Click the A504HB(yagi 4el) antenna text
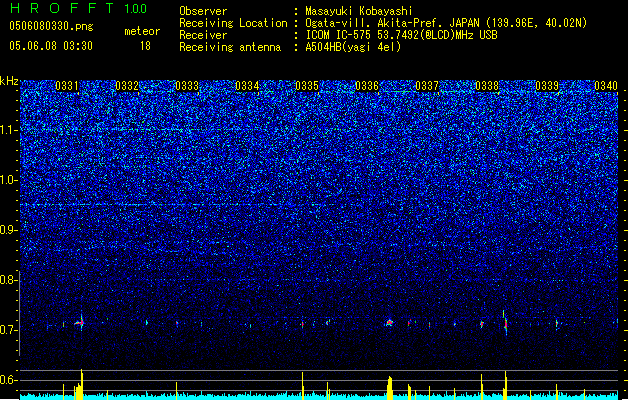 [x=353, y=47]
